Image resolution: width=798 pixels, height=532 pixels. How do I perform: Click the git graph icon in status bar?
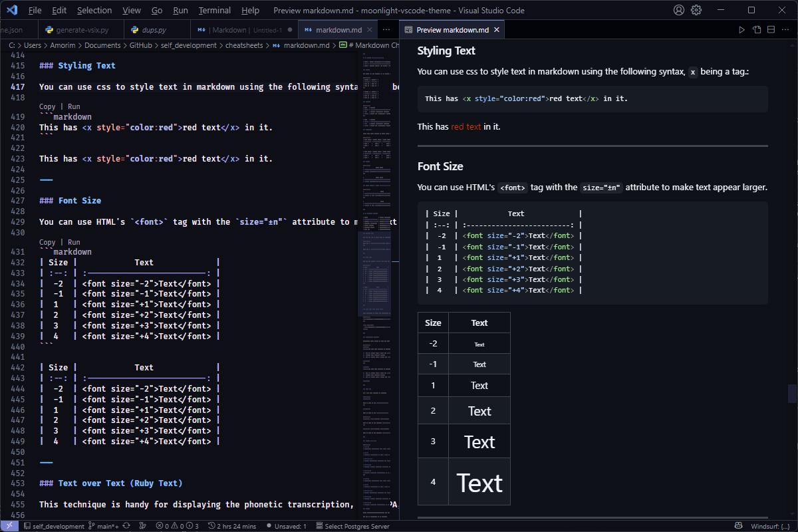pos(143,526)
